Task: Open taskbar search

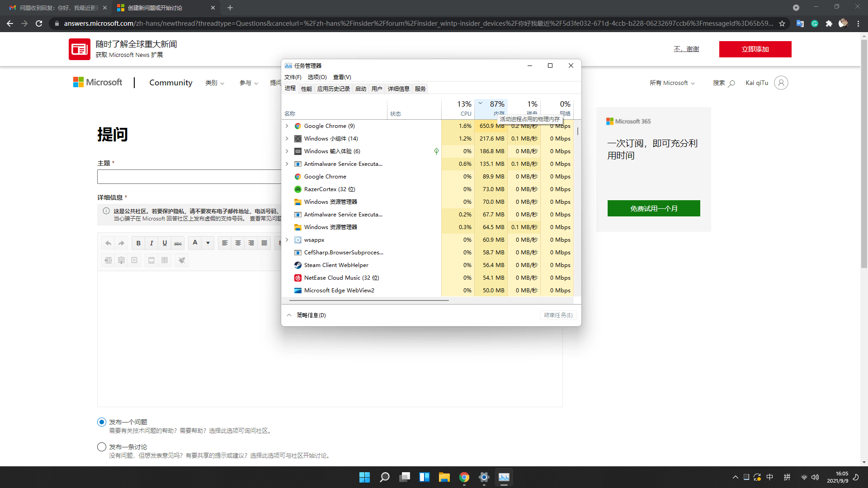Action: (x=385, y=477)
